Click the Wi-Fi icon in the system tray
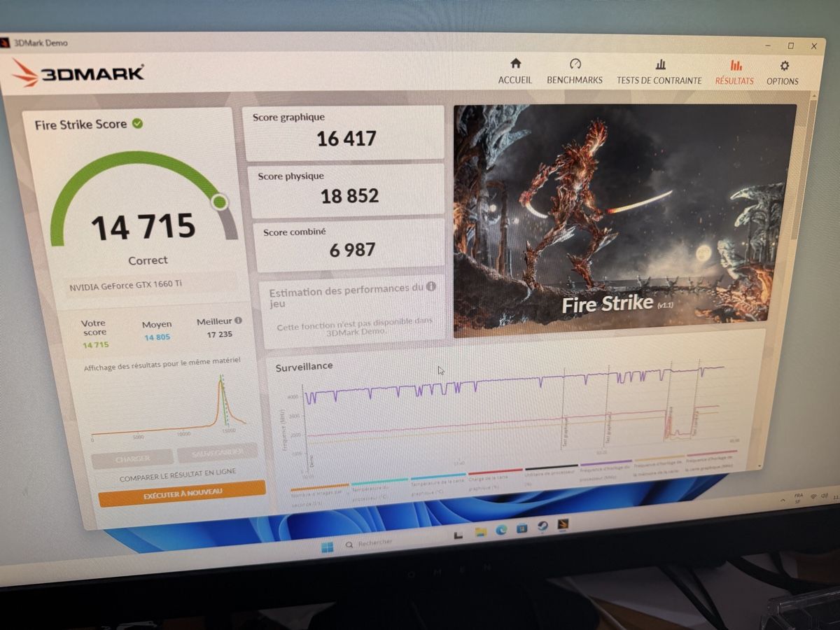The height and width of the screenshot is (630, 840). pyautogui.click(x=813, y=496)
